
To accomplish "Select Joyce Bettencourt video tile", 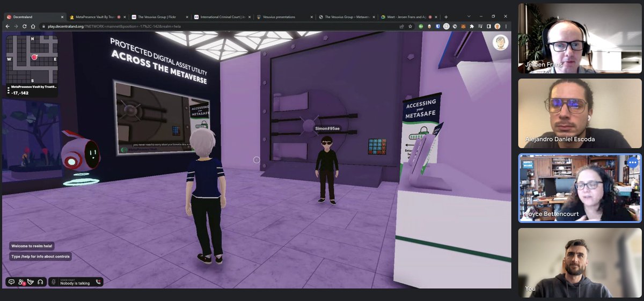I will pos(580,188).
